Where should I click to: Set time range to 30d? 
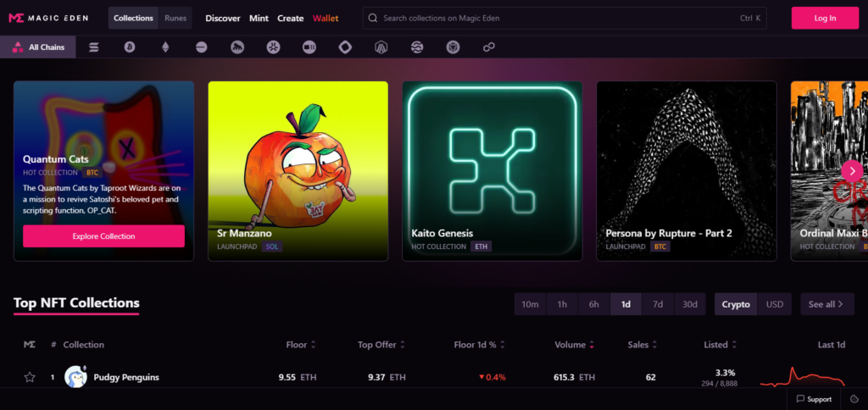(690, 304)
